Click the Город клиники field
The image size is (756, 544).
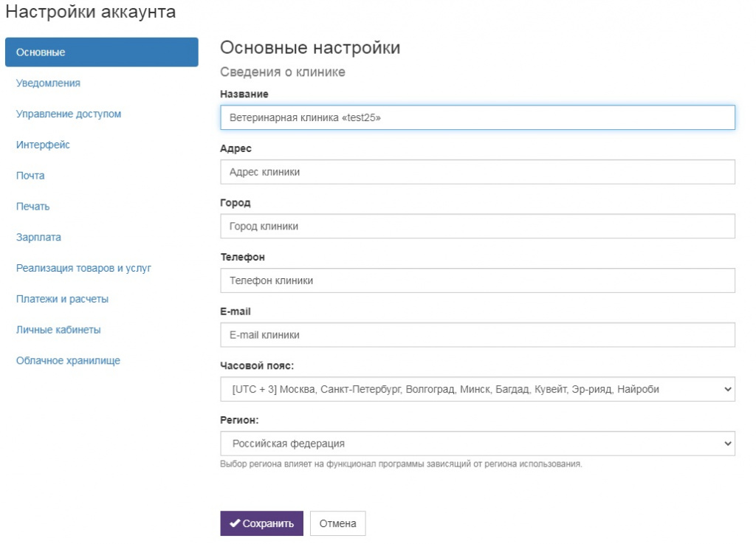coord(478,226)
